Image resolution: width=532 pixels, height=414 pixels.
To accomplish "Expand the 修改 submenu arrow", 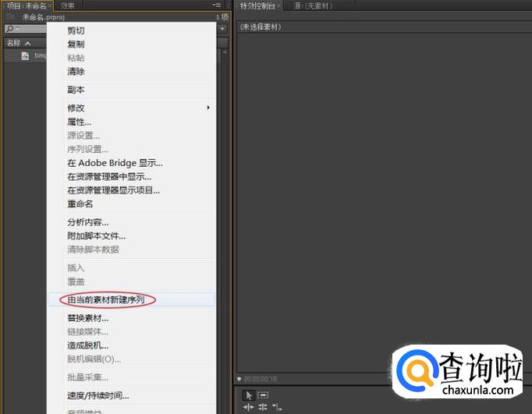I will 208,108.
